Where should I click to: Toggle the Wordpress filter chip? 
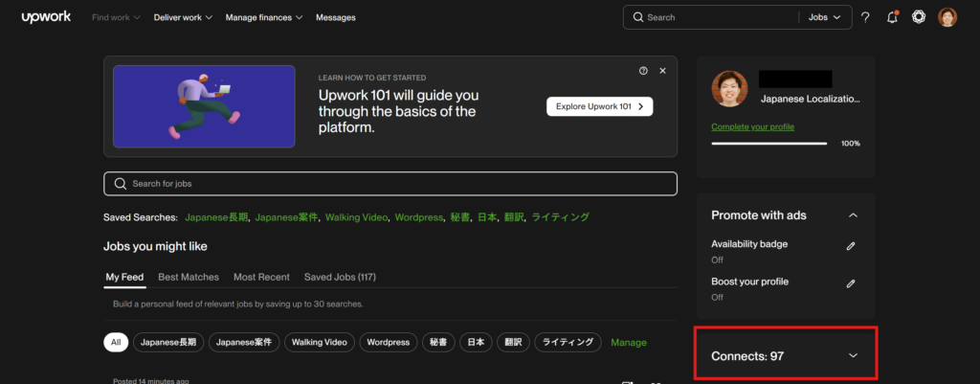pos(389,342)
